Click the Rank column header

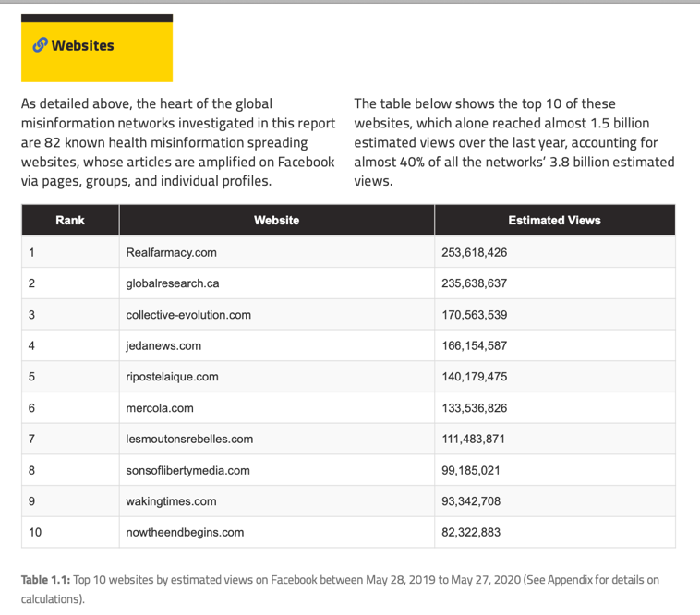click(70, 221)
